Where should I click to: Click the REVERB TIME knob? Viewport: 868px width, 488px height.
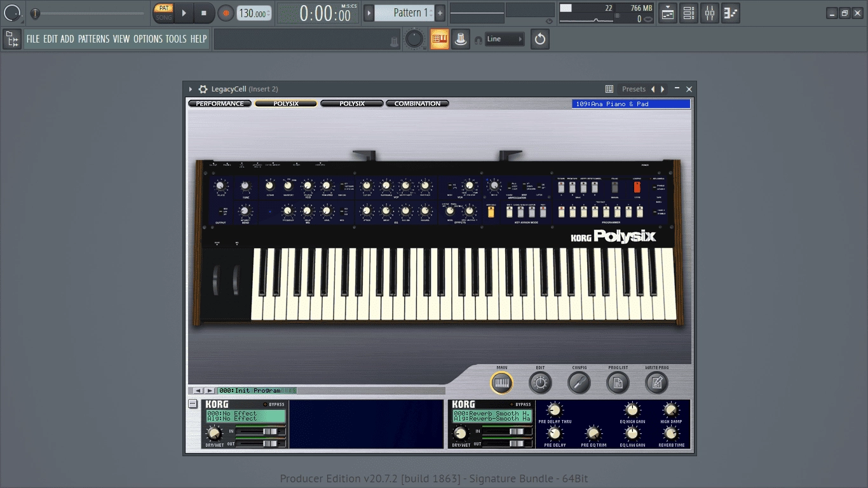pos(670,433)
